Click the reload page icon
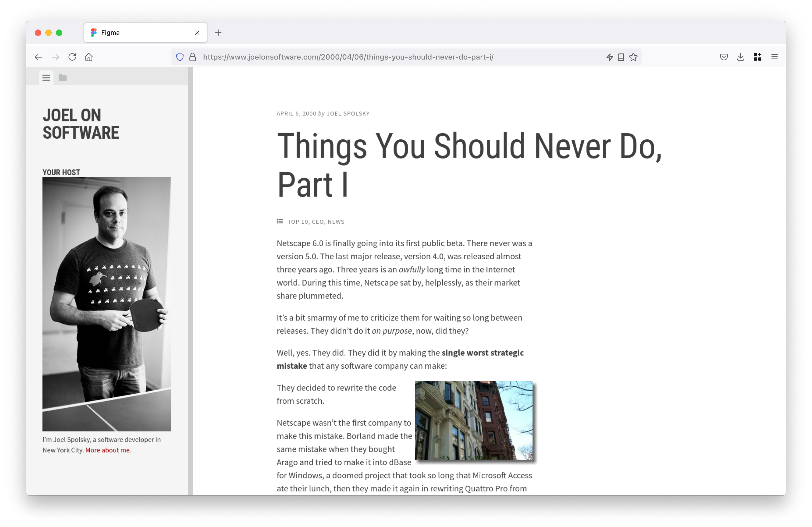This screenshot has width=812, height=527. tap(72, 57)
